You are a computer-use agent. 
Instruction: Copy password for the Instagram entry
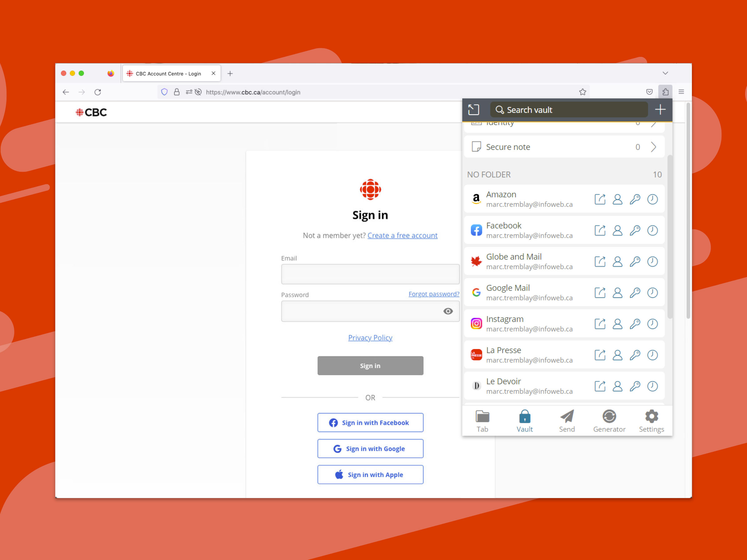[x=635, y=324]
